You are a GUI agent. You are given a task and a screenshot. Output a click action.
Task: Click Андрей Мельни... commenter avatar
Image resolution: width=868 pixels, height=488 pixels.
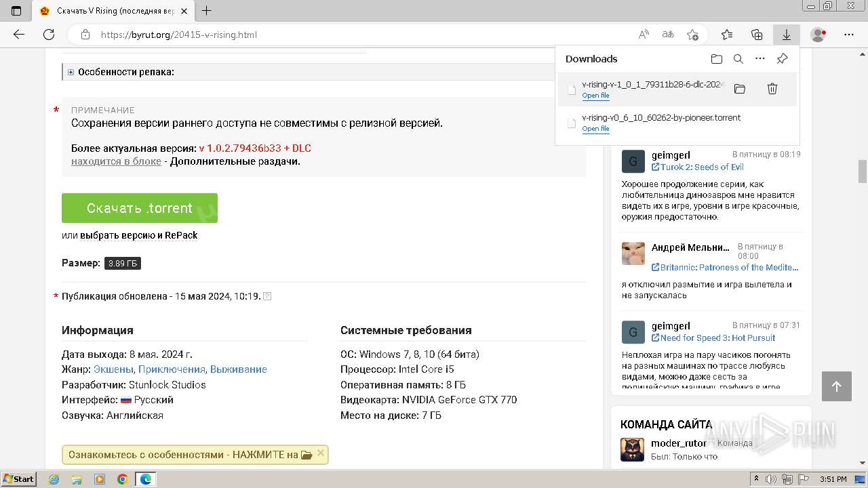[633, 253]
